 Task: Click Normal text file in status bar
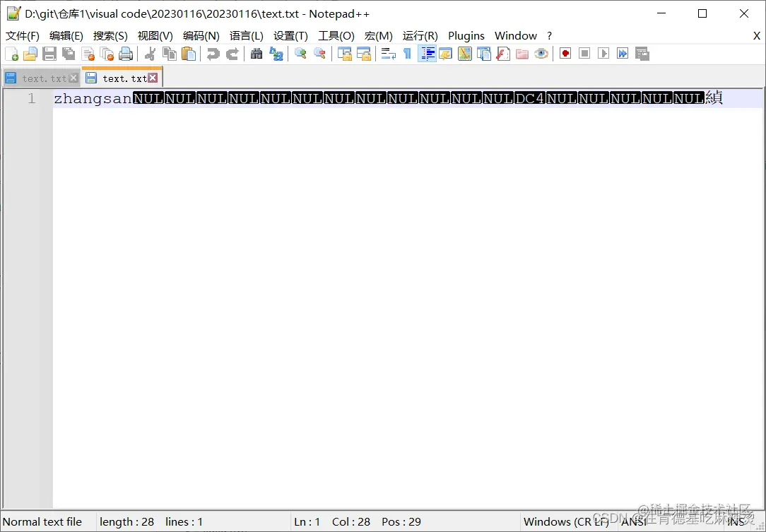(x=42, y=521)
